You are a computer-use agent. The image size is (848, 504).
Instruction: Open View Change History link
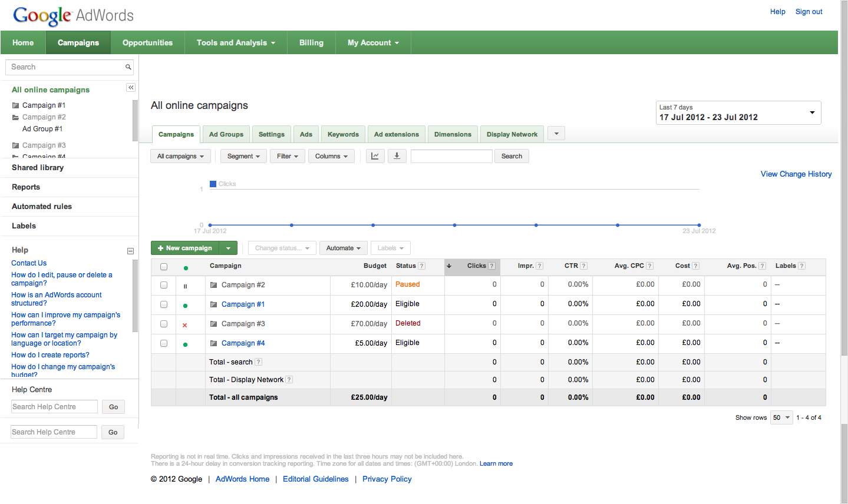tap(796, 174)
